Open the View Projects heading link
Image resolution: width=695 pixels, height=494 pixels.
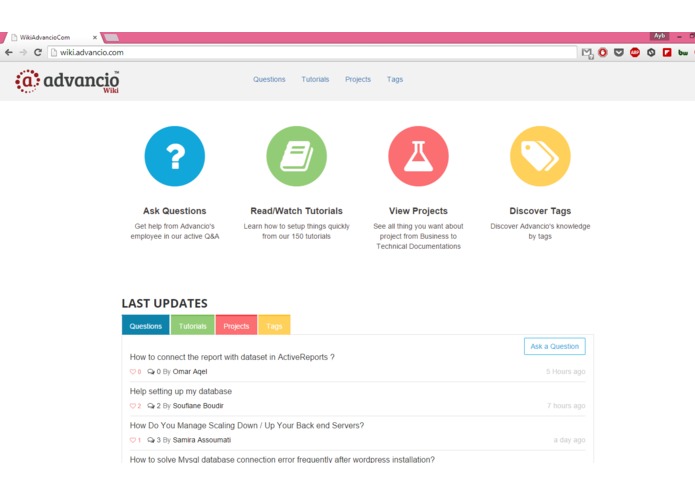coord(418,211)
